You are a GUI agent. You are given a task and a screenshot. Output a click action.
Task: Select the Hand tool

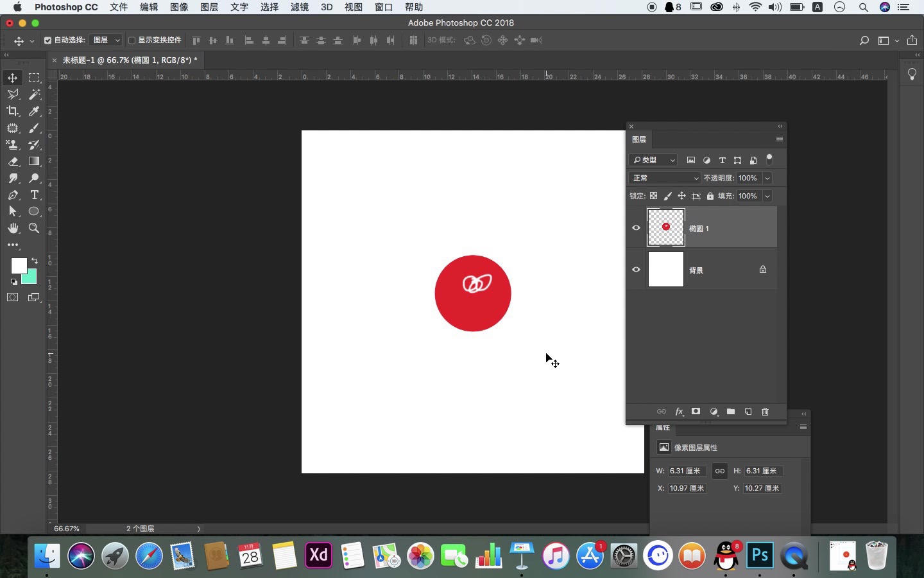[12, 228]
